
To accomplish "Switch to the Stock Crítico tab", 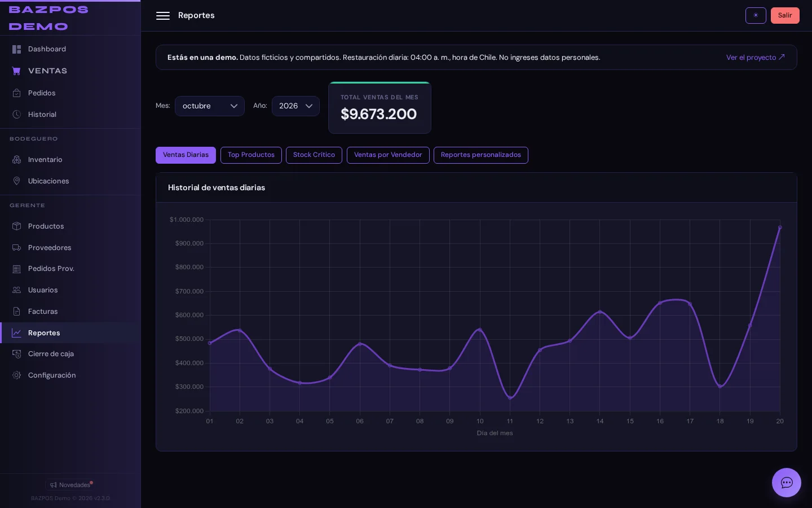I will coord(314,155).
